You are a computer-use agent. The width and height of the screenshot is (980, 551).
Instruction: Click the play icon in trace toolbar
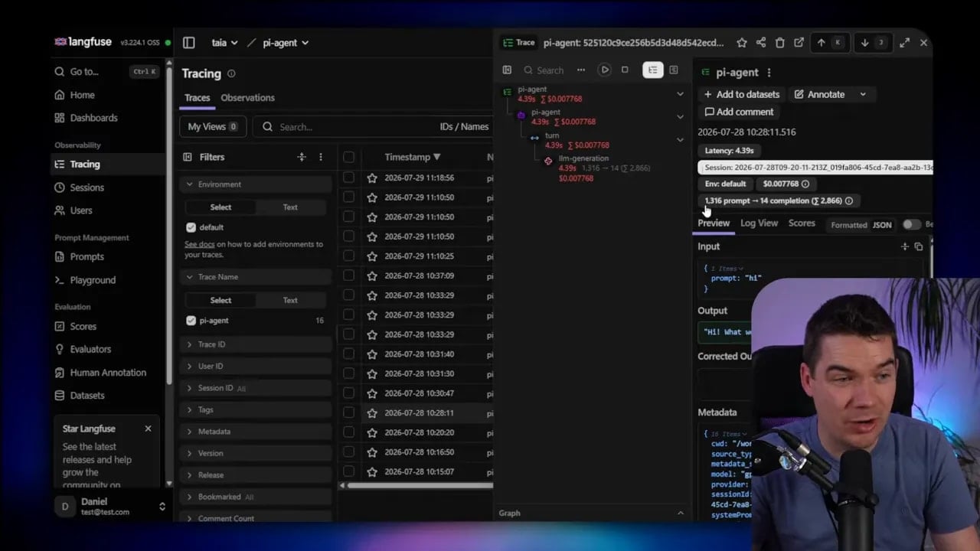(605, 70)
